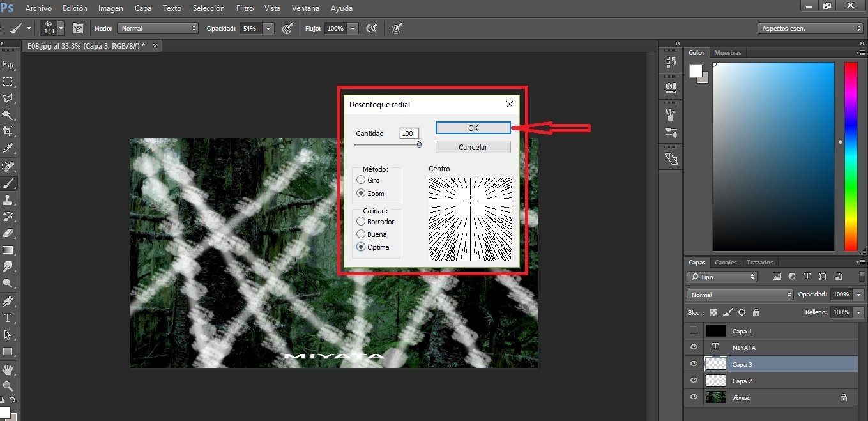Click the Cantidad value input field
The image size is (868, 421).
409,134
